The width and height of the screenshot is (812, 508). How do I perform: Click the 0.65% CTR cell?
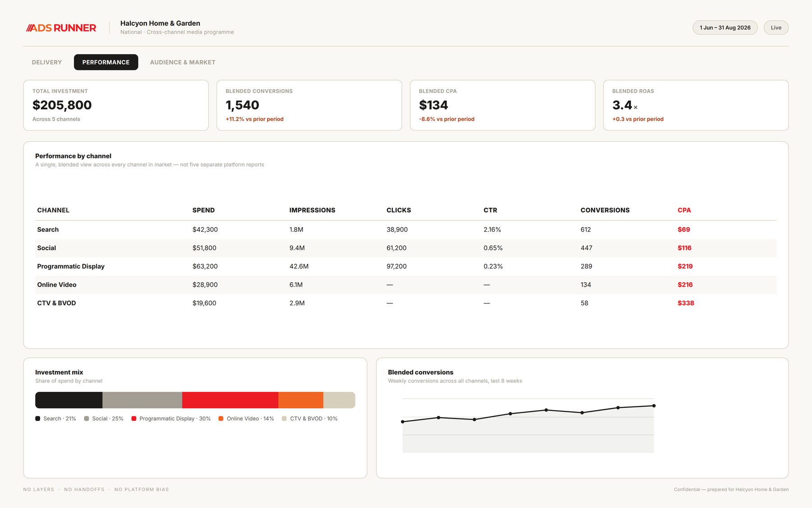coord(493,248)
